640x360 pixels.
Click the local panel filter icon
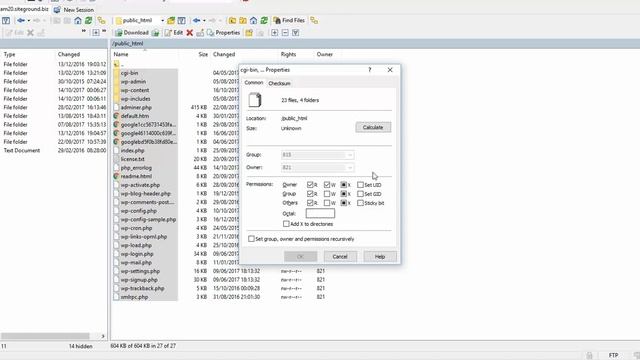pyautogui.click(x=6, y=20)
